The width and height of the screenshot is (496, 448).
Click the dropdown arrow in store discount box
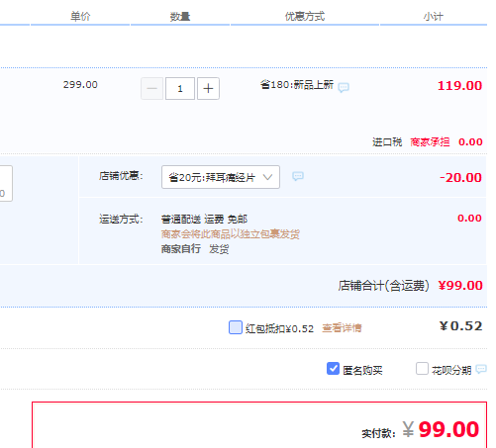(x=267, y=177)
